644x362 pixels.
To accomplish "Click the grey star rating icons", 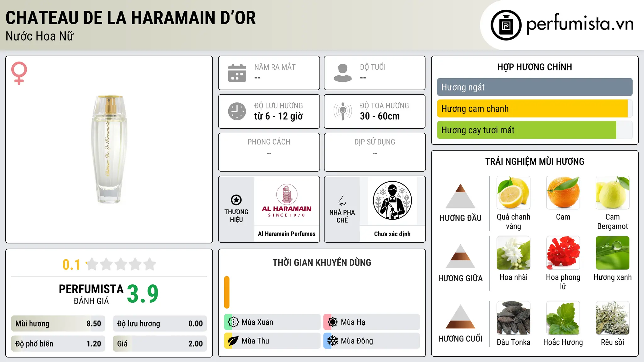I will click(x=121, y=264).
